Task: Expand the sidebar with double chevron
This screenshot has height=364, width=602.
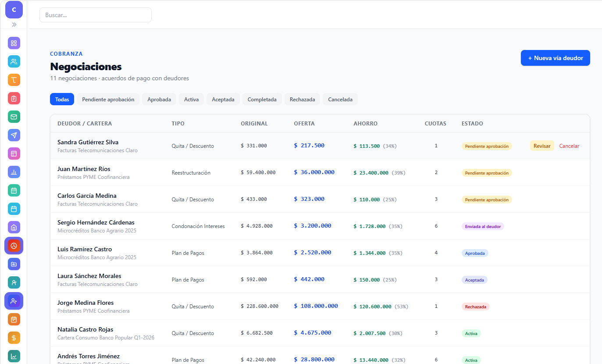Action: coord(14,25)
